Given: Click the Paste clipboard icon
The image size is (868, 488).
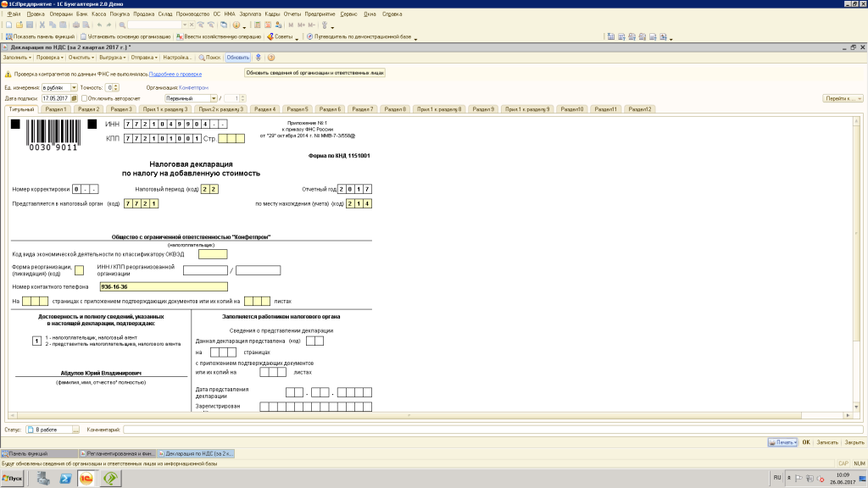Looking at the screenshot, I should 63,25.
